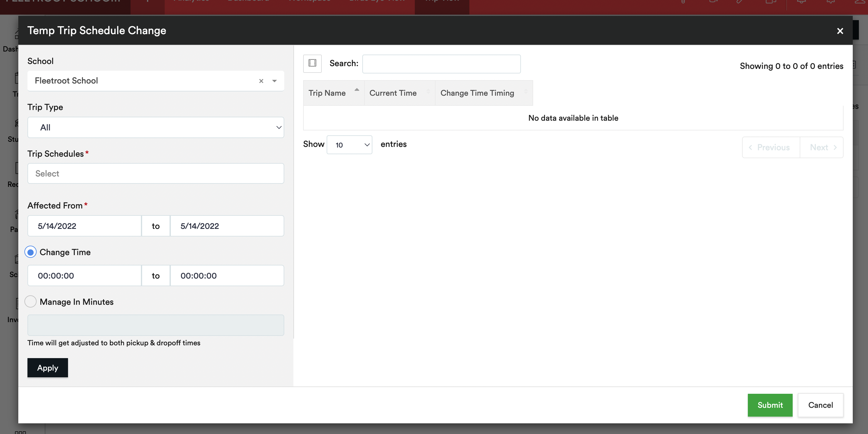Open the Trip Schedules select field
868x434 pixels.
[156, 173]
